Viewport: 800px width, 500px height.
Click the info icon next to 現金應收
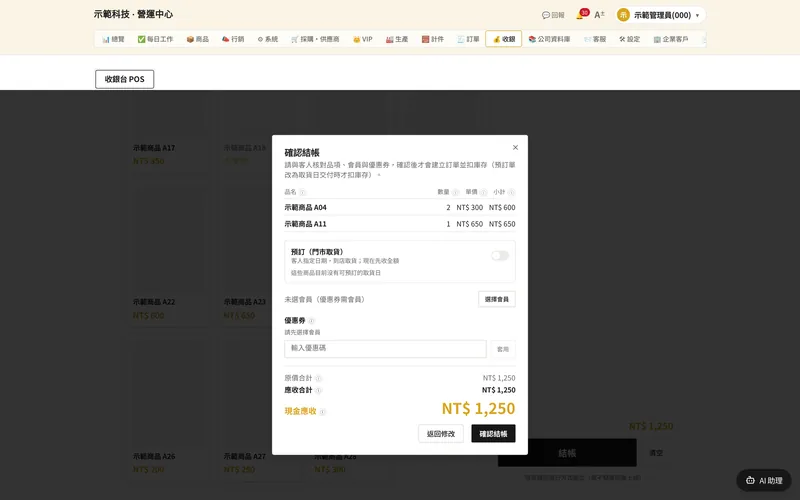click(x=322, y=412)
